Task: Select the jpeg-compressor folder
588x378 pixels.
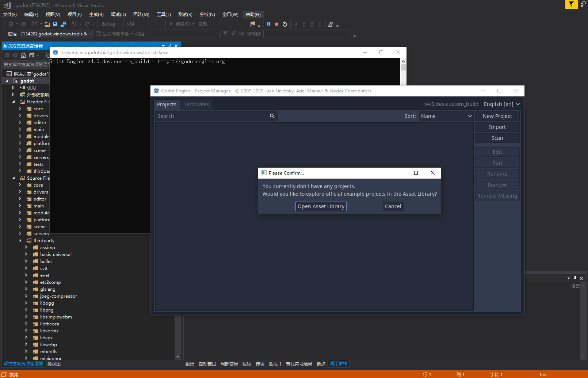Action: point(58,296)
